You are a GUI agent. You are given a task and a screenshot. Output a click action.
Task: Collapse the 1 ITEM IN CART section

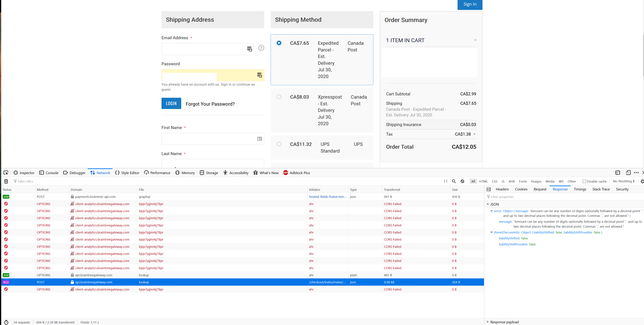click(475, 40)
